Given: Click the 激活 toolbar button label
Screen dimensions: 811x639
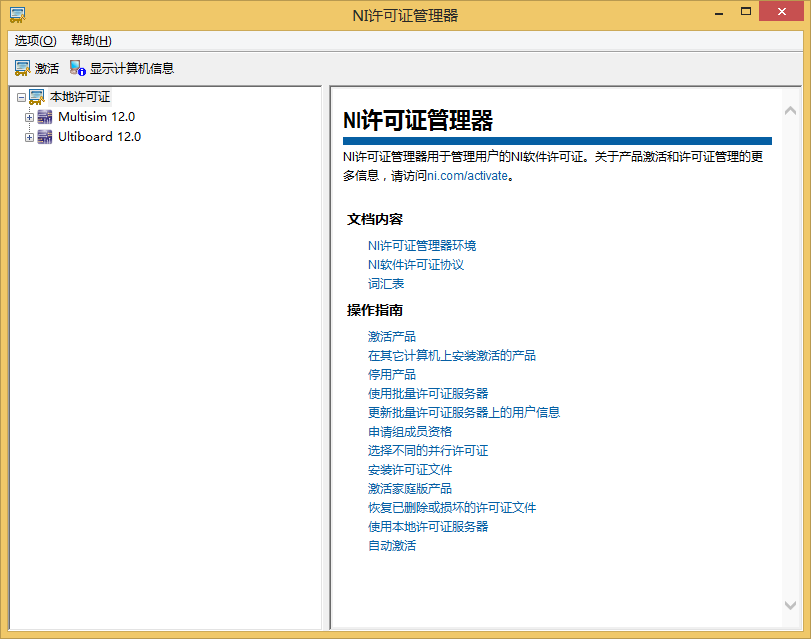Looking at the screenshot, I should [x=47, y=68].
